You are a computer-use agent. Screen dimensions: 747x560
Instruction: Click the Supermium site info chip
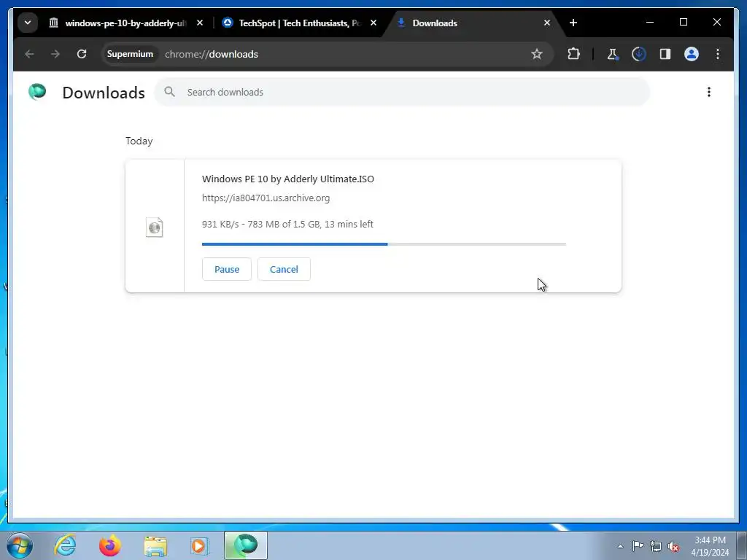[x=130, y=54]
